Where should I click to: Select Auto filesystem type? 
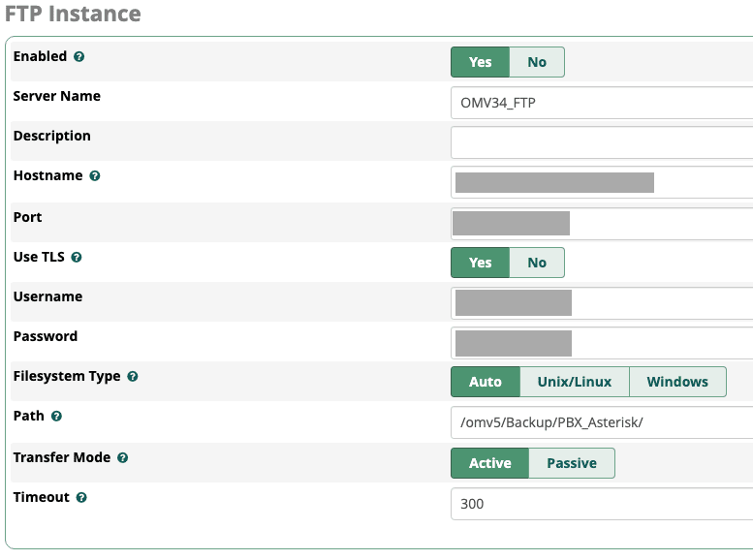(486, 382)
